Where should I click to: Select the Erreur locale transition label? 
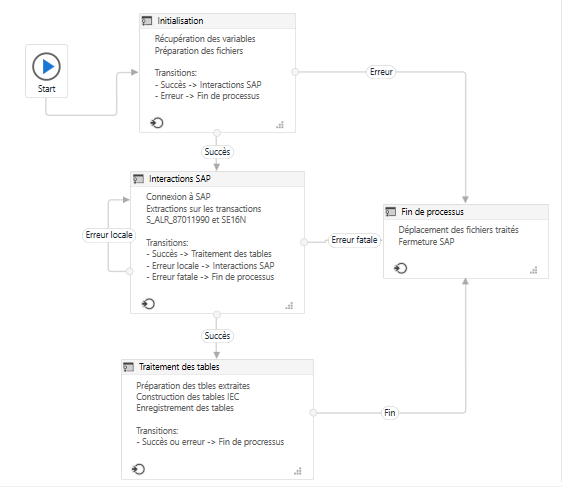click(109, 235)
